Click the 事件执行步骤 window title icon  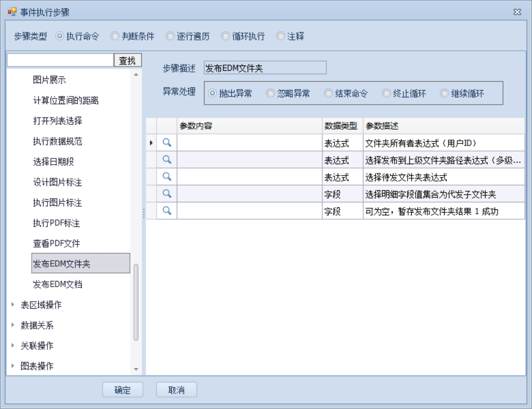pos(12,12)
